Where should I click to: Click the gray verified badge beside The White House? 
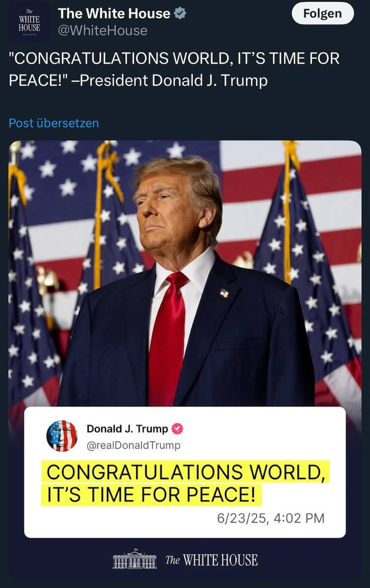click(x=180, y=14)
